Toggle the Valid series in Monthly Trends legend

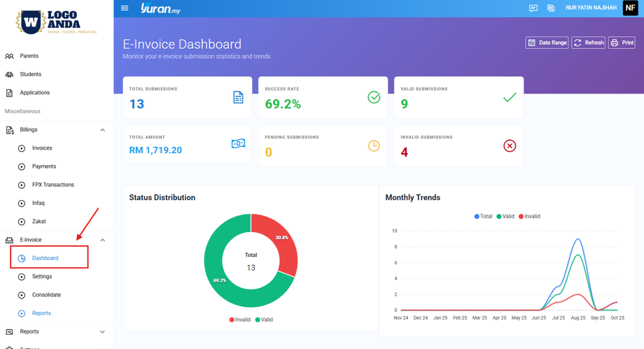point(505,216)
